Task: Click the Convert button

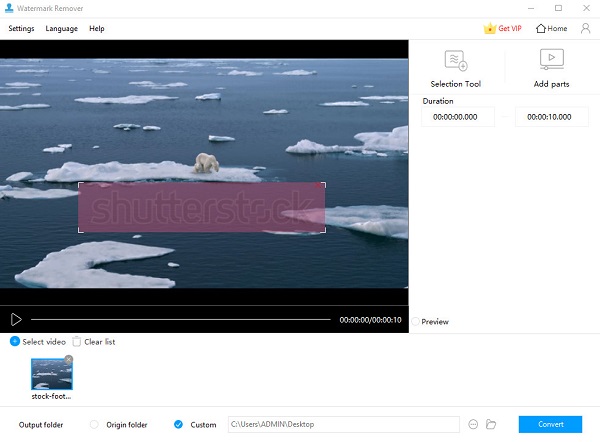Action: 550,424
